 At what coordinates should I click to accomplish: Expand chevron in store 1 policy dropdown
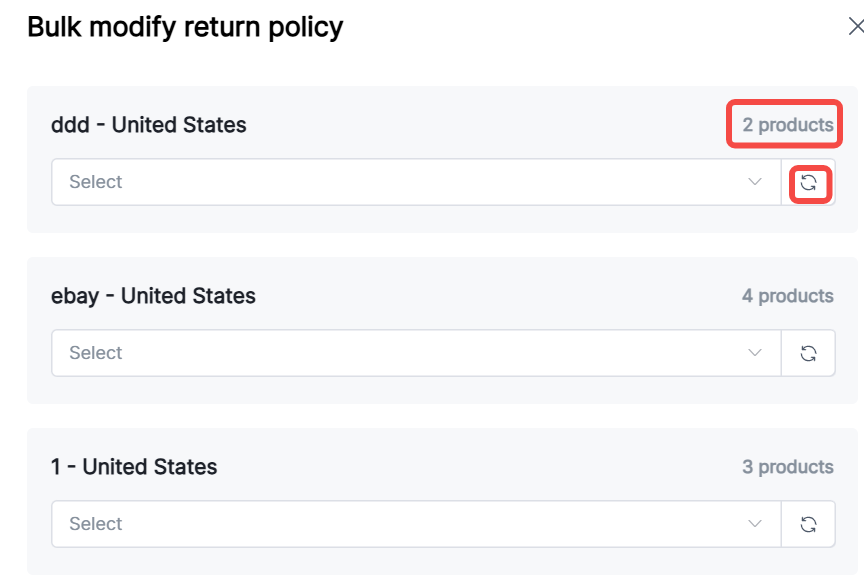click(755, 524)
